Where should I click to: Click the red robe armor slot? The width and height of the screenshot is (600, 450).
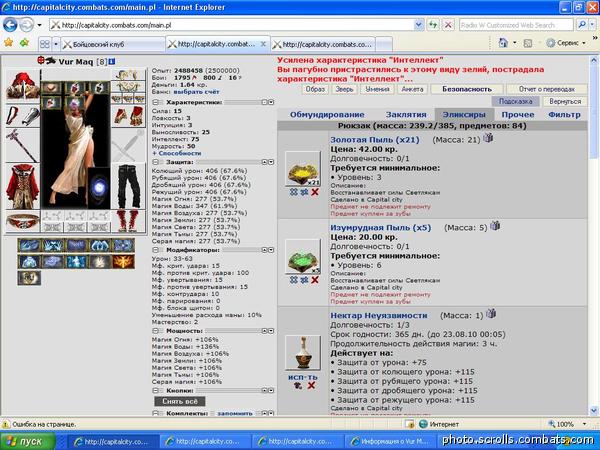(23, 187)
